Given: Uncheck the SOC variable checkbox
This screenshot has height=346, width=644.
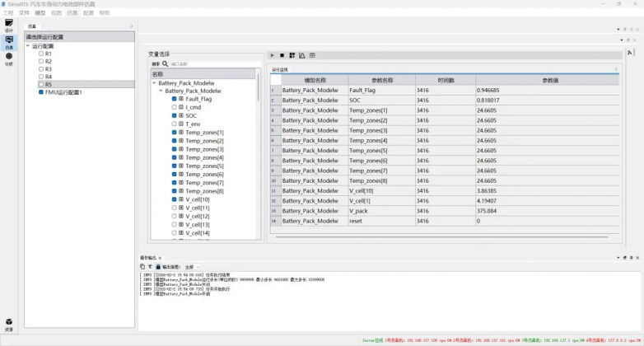Looking at the screenshot, I should [x=174, y=115].
